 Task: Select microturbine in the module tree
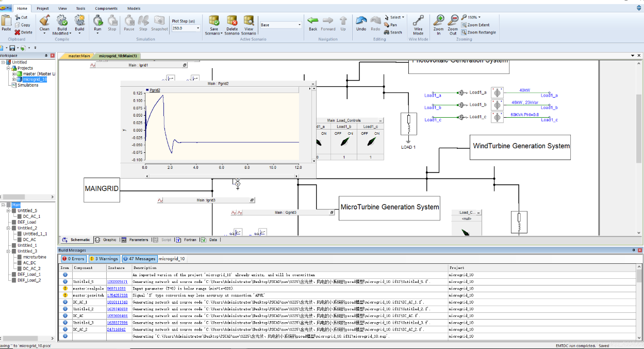[x=35, y=257]
